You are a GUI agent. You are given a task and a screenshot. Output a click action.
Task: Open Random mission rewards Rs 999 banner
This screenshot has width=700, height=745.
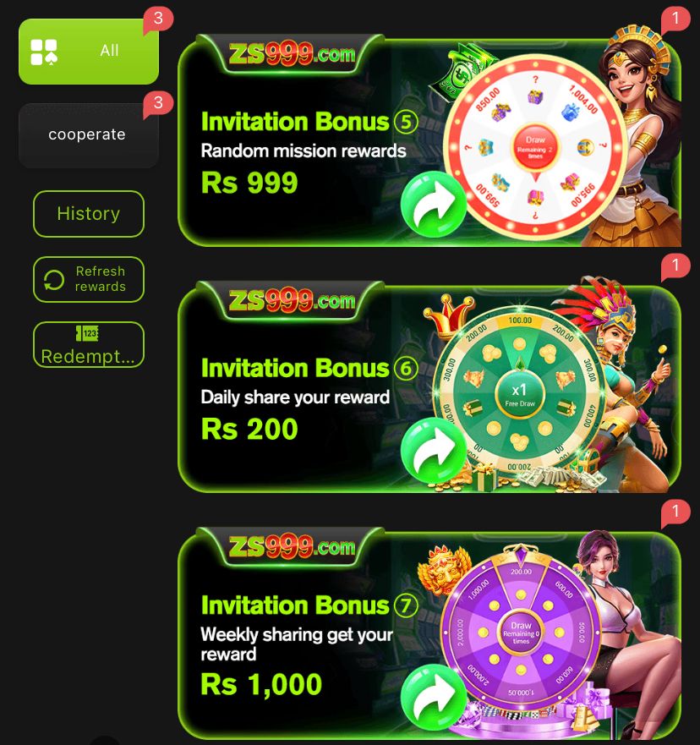tap(429, 140)
